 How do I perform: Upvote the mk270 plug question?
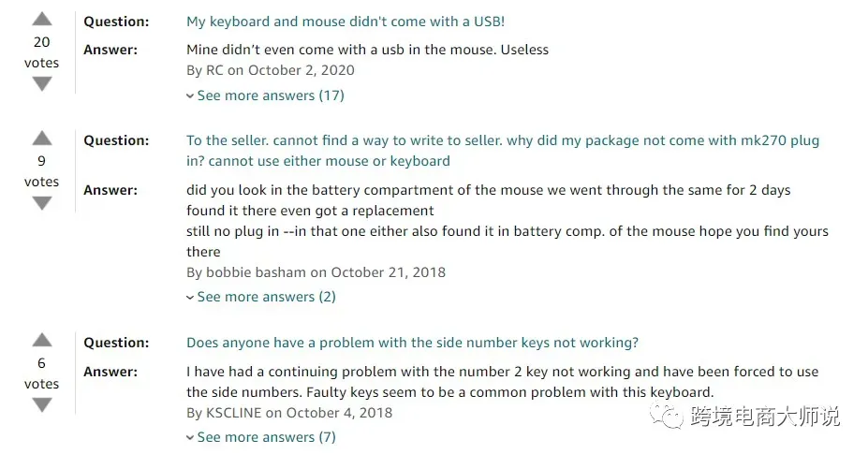point(42,139)
